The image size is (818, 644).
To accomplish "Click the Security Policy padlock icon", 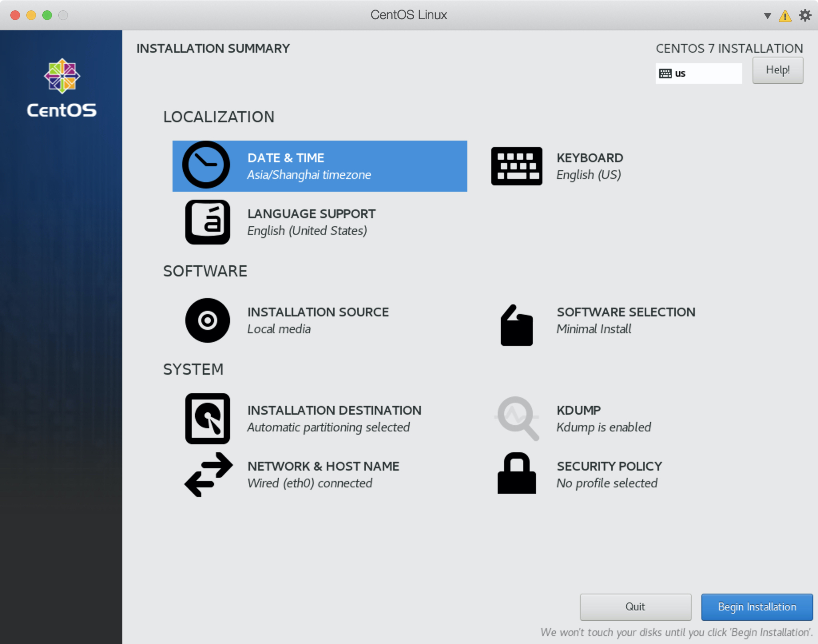I will click(516, 473).
